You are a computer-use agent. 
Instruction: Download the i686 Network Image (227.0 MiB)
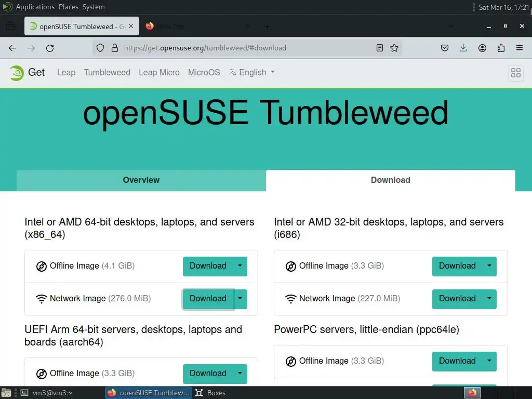click(457, 299)
